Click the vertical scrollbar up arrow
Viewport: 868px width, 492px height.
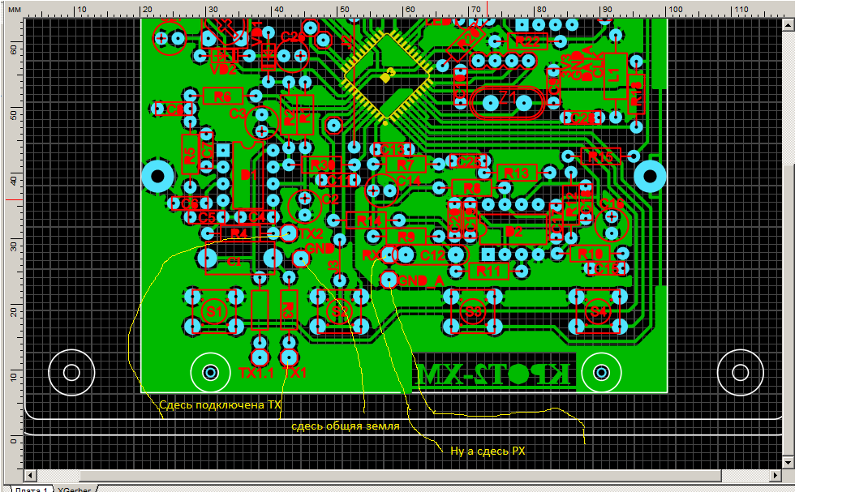pos(789,24)
